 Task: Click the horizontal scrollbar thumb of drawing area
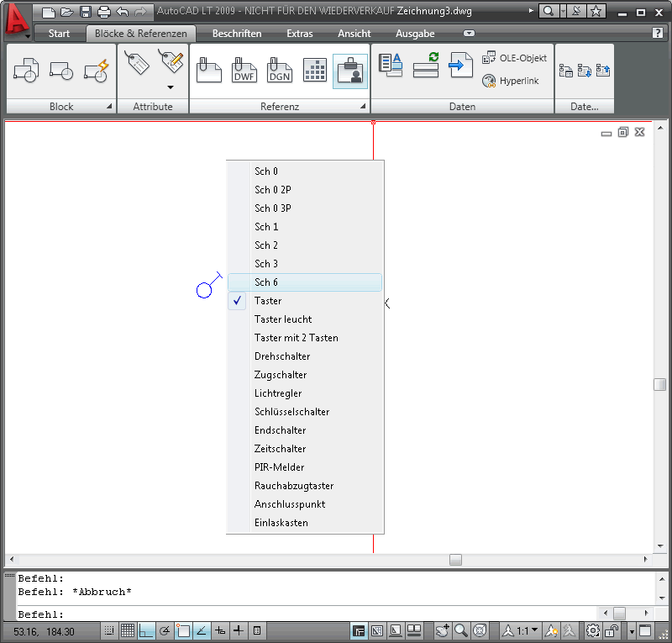pyautogui.click(x=455, y=559)
